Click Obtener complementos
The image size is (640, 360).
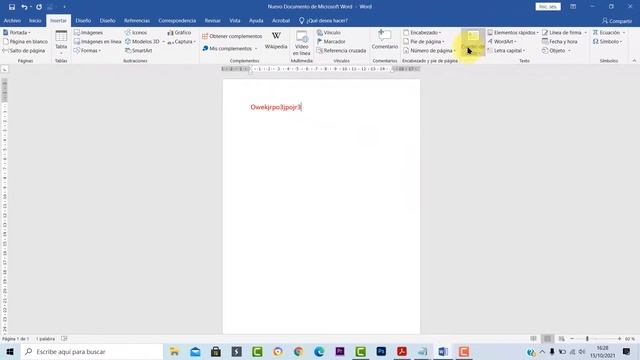tap(232, 36)
